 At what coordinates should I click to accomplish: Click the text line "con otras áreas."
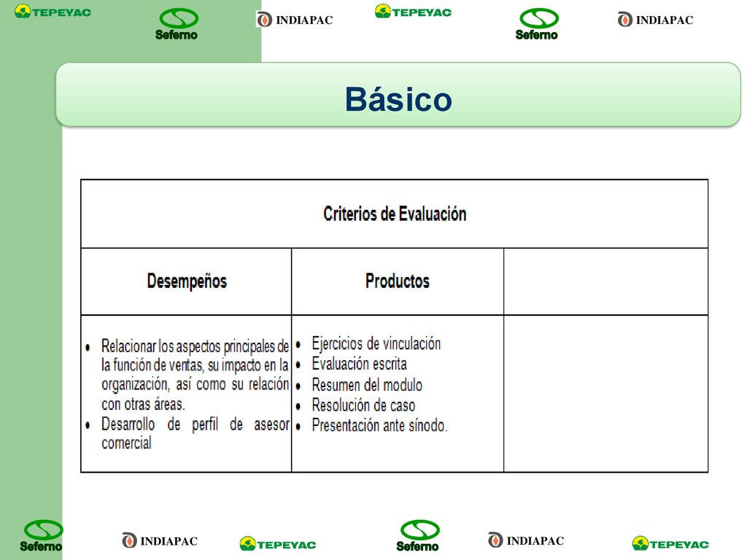pyautogui.click(x=144, y=404)
